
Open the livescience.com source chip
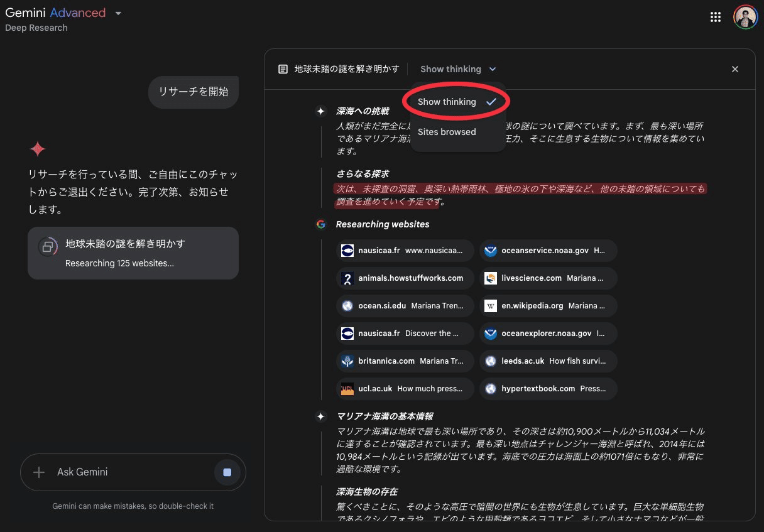(548, 278)
